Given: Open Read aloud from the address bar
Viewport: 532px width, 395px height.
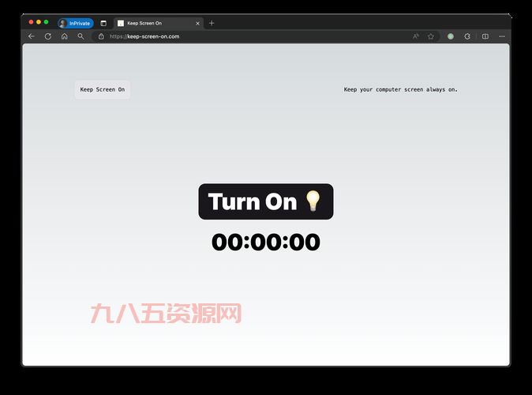Looking at the screenshot, I should tap(416, 36).
